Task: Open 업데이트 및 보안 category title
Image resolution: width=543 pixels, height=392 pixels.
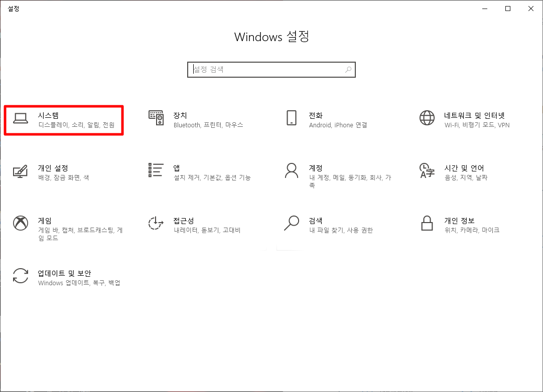Action: pyautogui.click(x=64, y=273)
